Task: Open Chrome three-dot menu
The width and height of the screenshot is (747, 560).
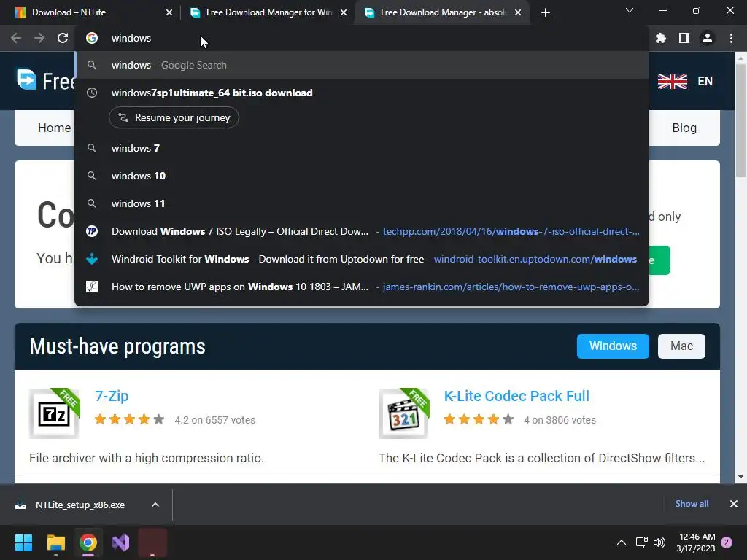Action: [x=731, y=38]
